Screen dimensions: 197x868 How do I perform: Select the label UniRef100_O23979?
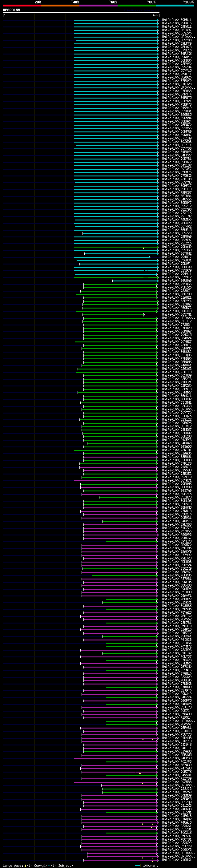tap(176, 270)
